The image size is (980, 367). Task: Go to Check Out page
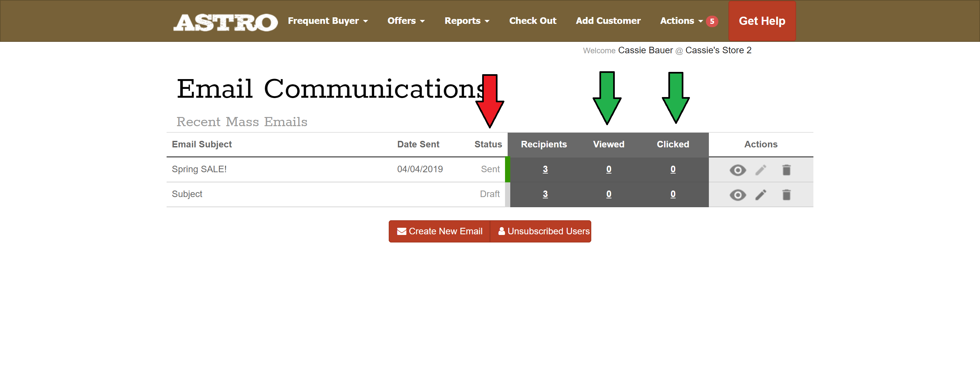(x=532, y=21)
